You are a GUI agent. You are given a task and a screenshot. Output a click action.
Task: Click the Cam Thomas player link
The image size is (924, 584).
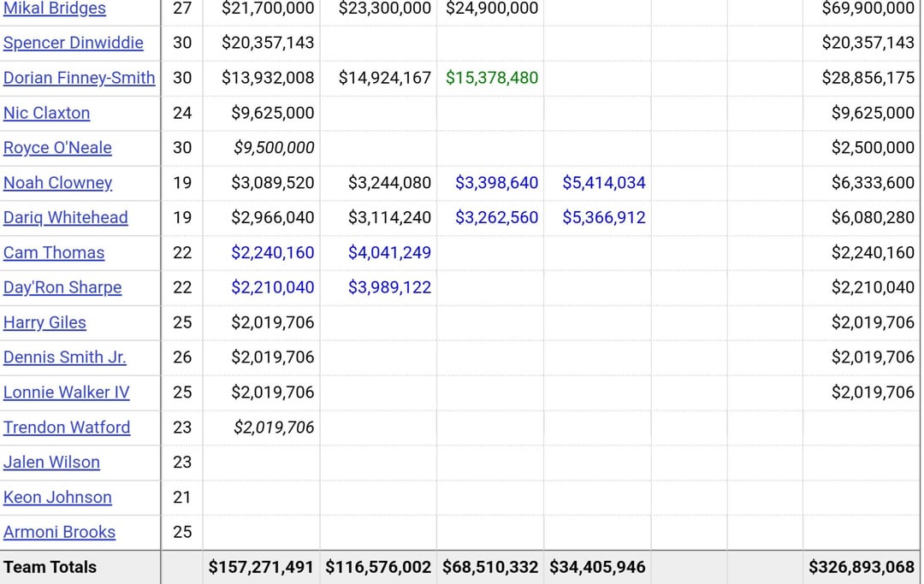point(54,253)
